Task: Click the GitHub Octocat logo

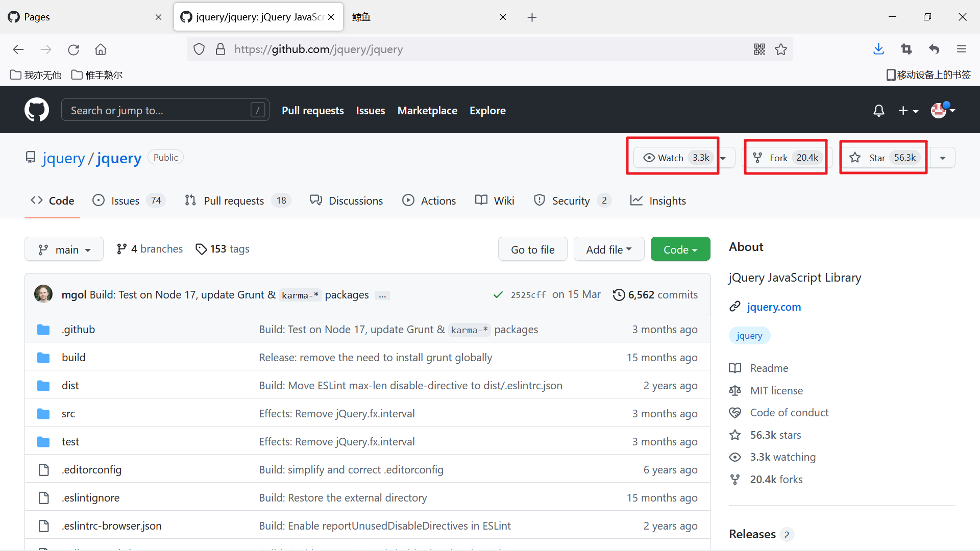Action: (x=37, y=110)
